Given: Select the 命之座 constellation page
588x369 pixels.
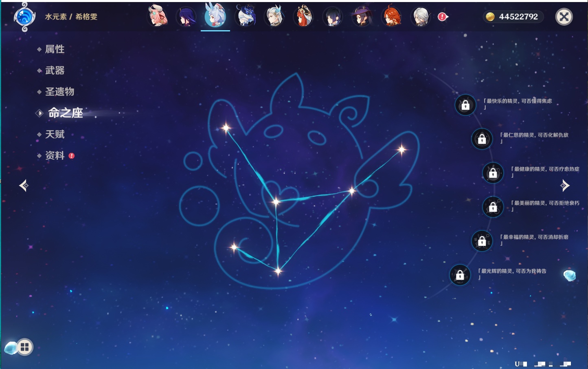Looking at the screenshot, I should (66, 113).
